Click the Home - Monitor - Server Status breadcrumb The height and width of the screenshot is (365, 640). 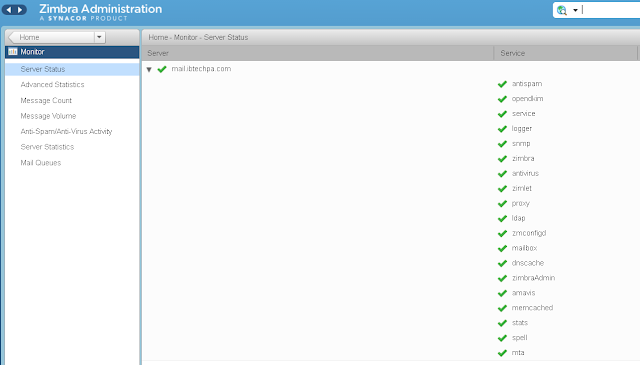[198, 37]
